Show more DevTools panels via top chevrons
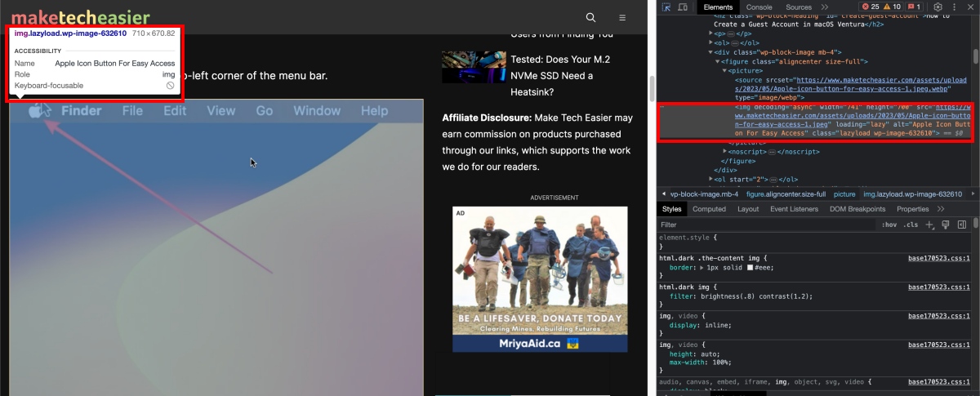Screen dimensions: 980x396 click(824, 7)
